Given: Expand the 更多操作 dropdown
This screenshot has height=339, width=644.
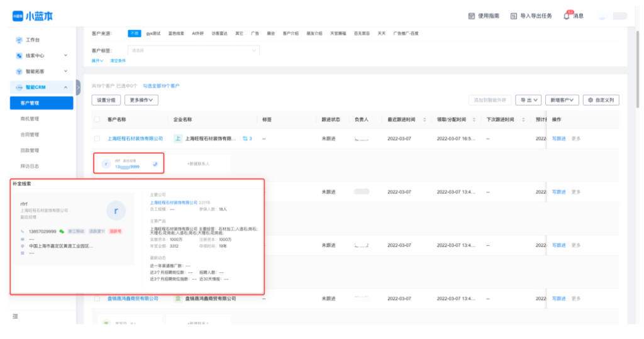Looking at the screenshot, I should click(142, 100).
